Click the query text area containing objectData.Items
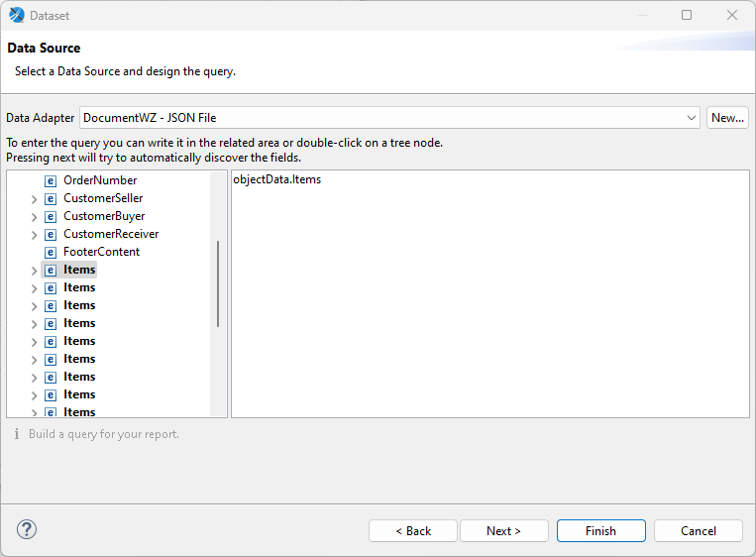The image size is (756, 557). (489, 297)
